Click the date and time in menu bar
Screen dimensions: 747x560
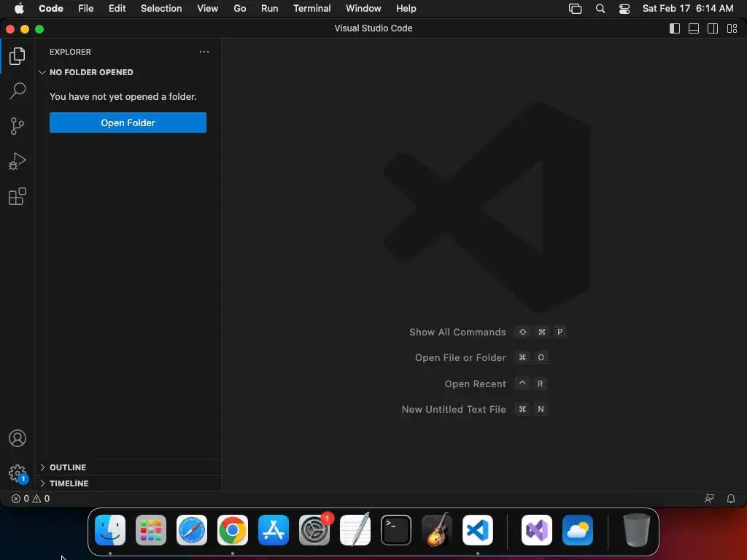688,9
